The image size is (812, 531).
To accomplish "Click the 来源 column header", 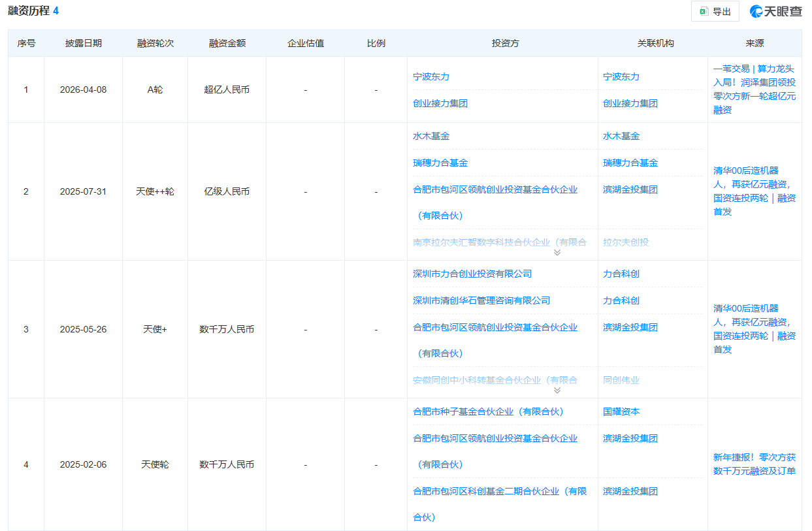I will pos(755,43).
